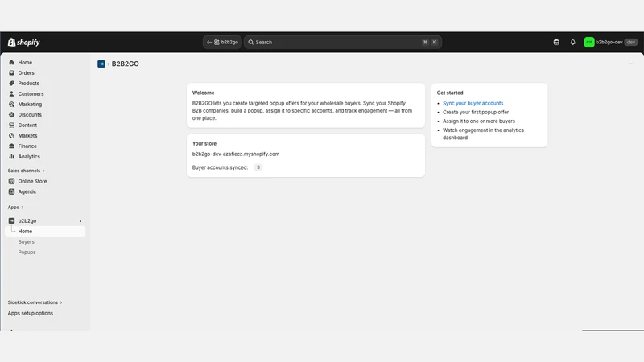Screen dimensions: 644x362
Task: Open the Customers person icon
Action: [11, 93]
